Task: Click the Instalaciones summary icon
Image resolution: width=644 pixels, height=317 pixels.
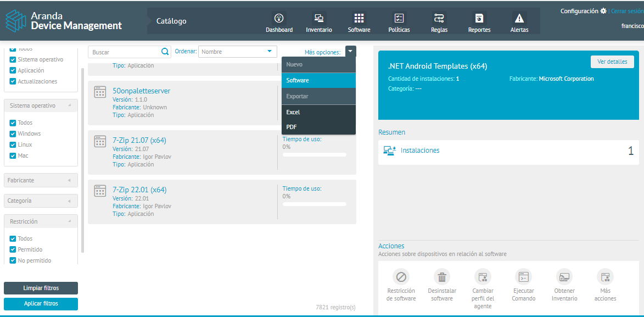Action: 389,151
